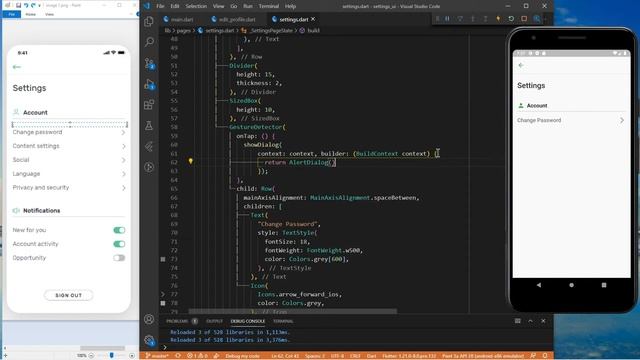Open the Extensions view
This screenshot has width=640, height=360.
[149, 105]
